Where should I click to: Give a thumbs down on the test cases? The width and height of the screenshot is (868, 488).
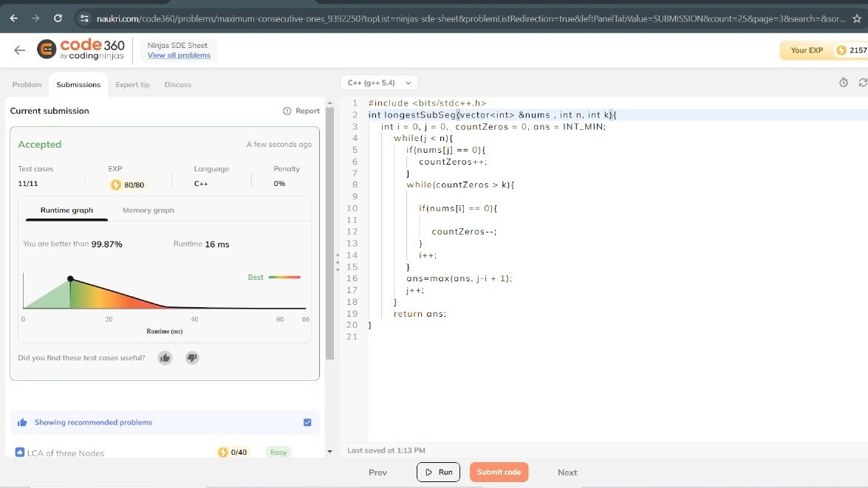192,357
